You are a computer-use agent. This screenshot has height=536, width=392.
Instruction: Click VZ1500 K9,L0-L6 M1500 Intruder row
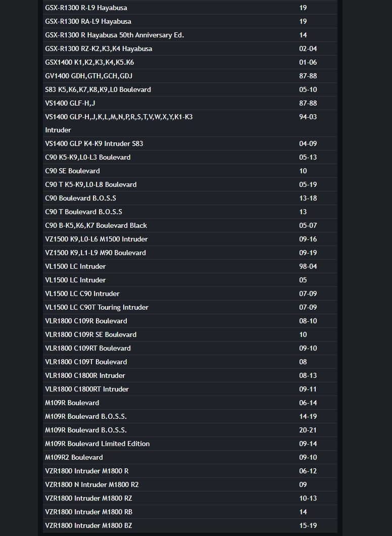tap(96, 239)
